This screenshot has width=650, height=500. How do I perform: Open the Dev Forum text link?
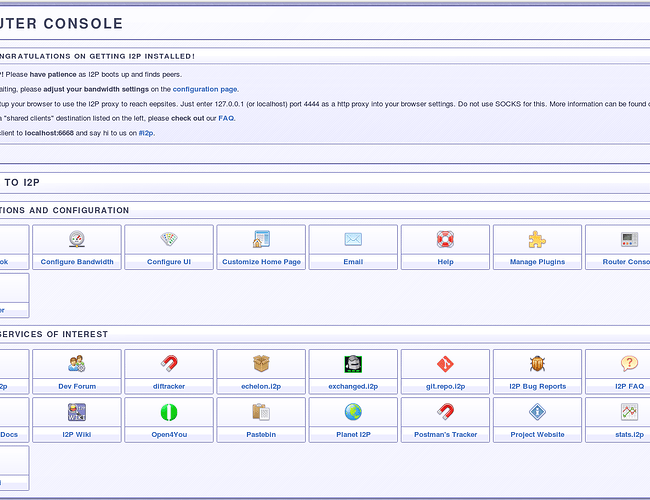(77, 386)
